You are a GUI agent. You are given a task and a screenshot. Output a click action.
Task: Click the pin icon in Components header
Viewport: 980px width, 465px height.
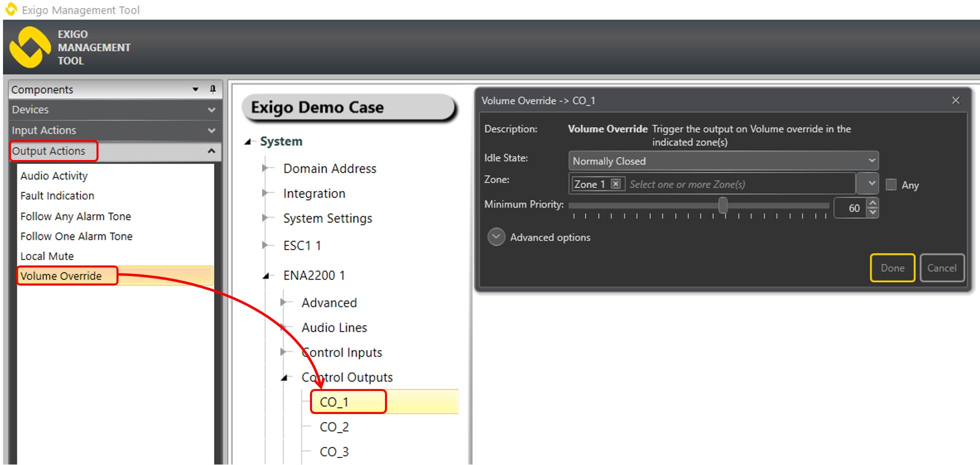[x=212, y=89]
